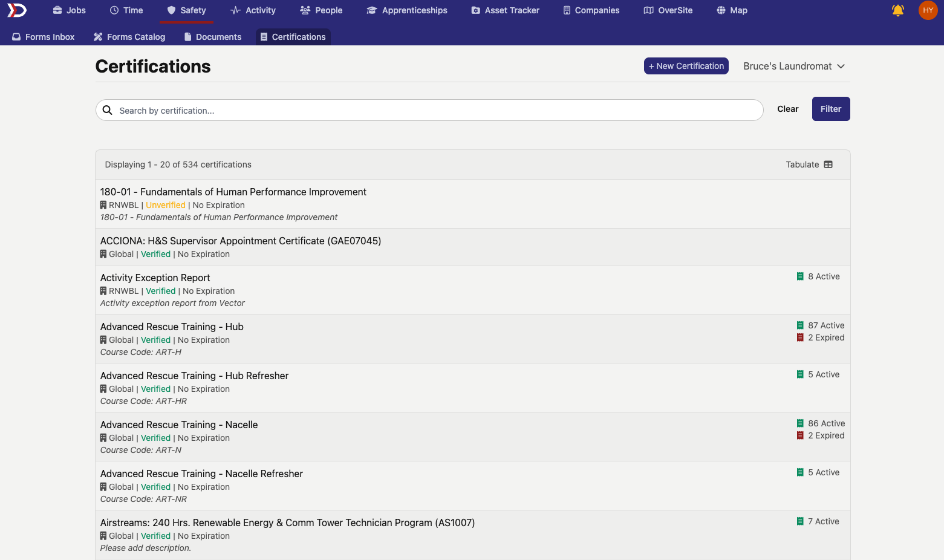The height and width of the screenshot is (560, 944).
Task: Click green icon in Hub Refresher row's 5 Active
Action: (800, 374)
